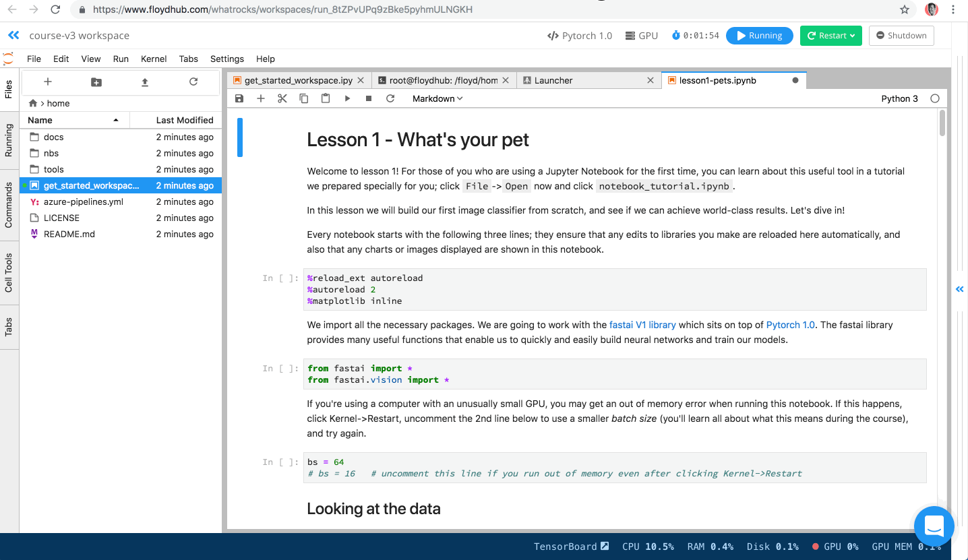The height and width of the screenshot is (560, 968).
Task: Switch to the Launcher tab
Action: click(553, 80)
